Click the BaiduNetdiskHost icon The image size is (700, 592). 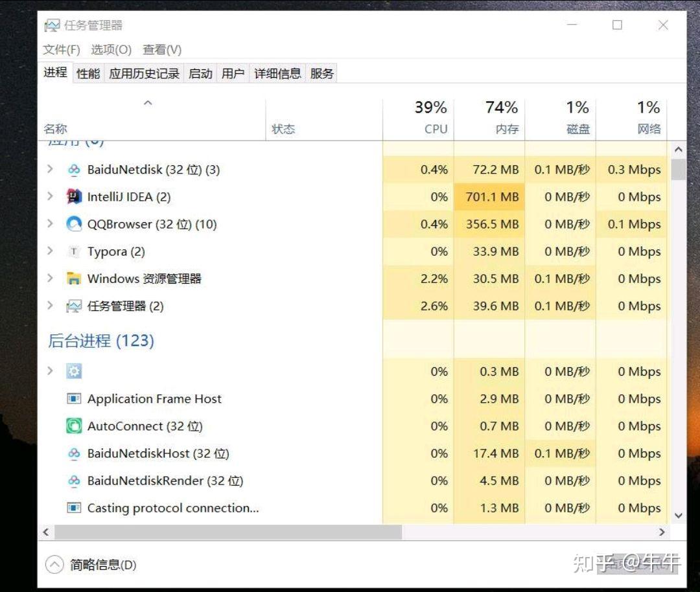tap(74, 453)
